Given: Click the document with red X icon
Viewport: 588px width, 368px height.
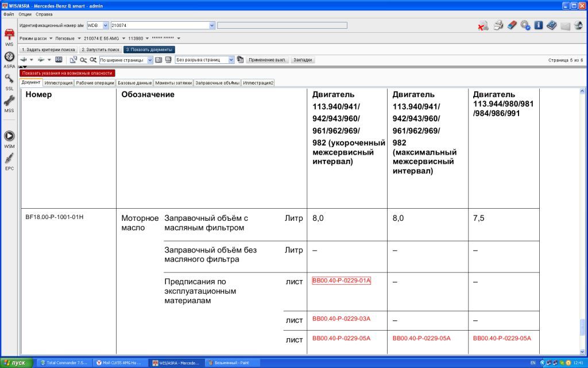Looking at the screenshot, I should click(x=483, y=25).
